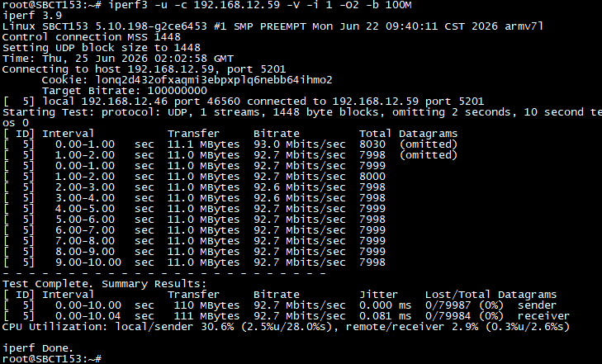This screenshot has height=364, width=602.
Task: Click the final shell prompt root@SBCT153
Action: pyautogui.click(x=51, y=359)
